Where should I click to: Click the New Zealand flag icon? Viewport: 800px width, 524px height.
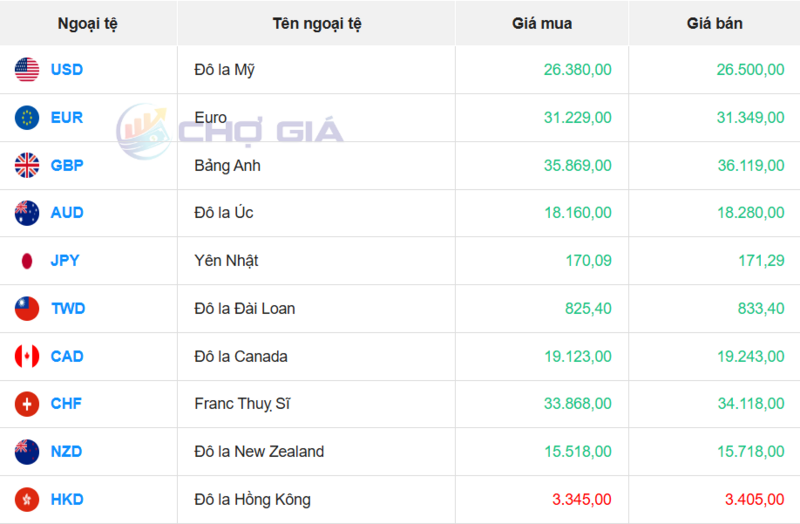tap(27, 452)
